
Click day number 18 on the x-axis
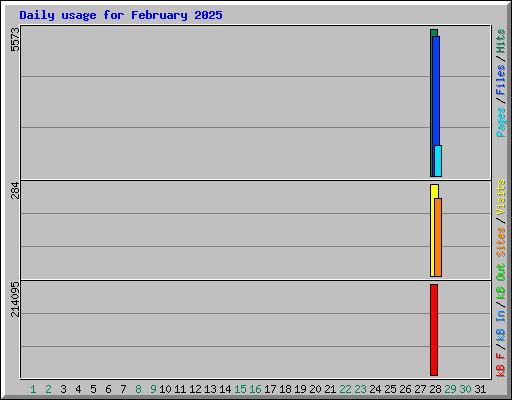[285, 389]
